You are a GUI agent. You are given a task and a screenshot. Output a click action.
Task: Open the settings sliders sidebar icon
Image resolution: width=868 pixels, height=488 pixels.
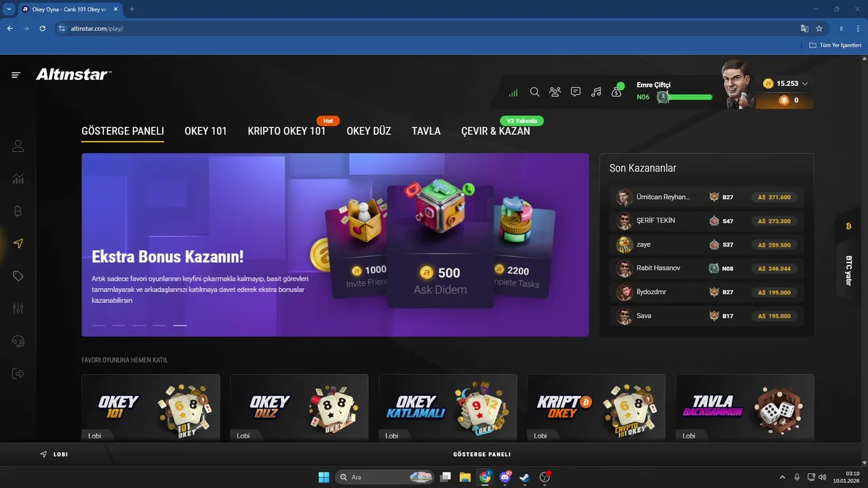tap(18, 308)
